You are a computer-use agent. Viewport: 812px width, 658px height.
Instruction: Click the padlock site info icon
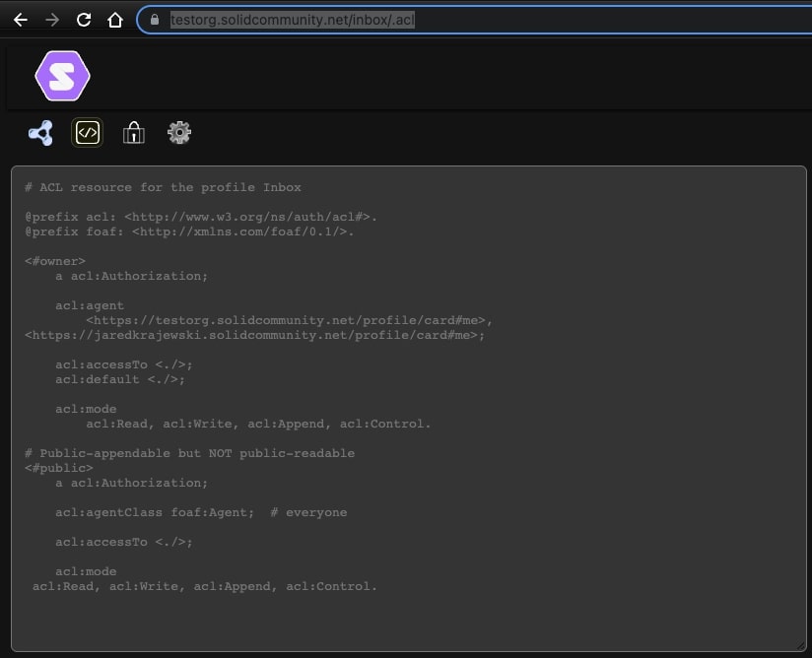click(155, 20)
